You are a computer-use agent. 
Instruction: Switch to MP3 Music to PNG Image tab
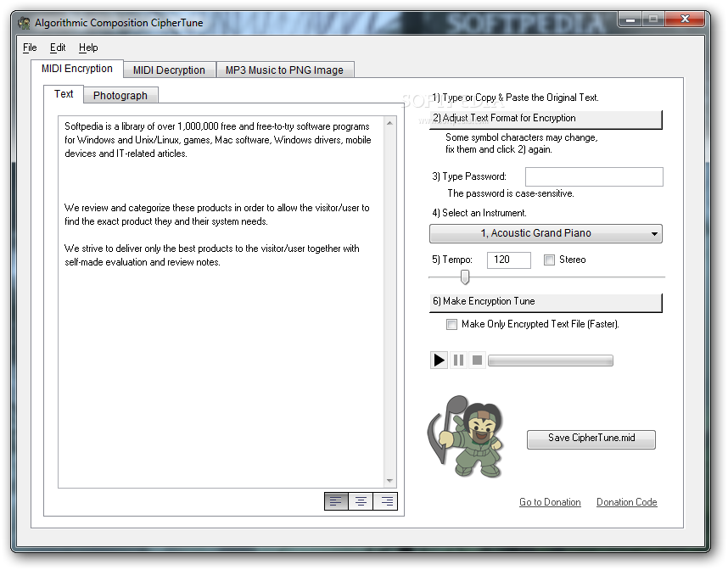point(284,70)
